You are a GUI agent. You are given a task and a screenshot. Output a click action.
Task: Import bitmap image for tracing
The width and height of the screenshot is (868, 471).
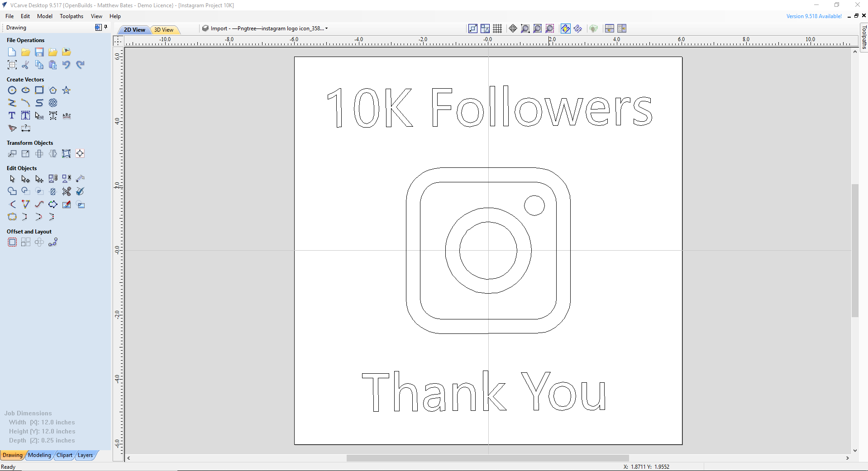(x=67, y=52)
